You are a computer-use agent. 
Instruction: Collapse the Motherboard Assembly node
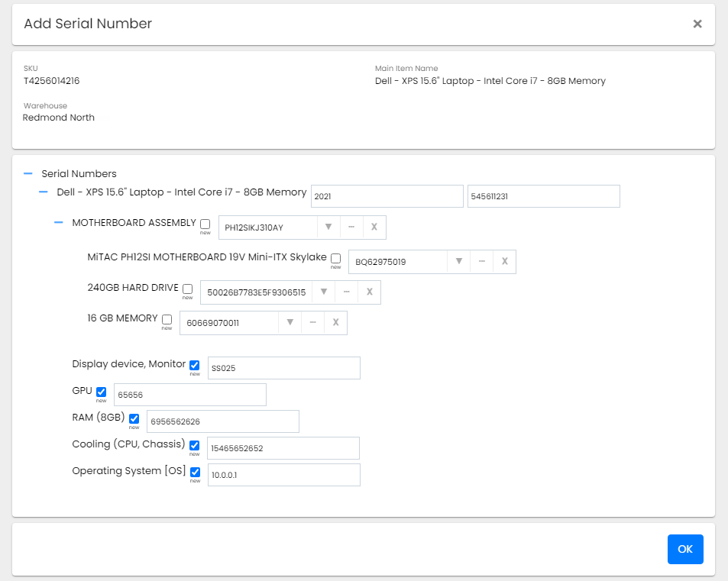[59, 223]
